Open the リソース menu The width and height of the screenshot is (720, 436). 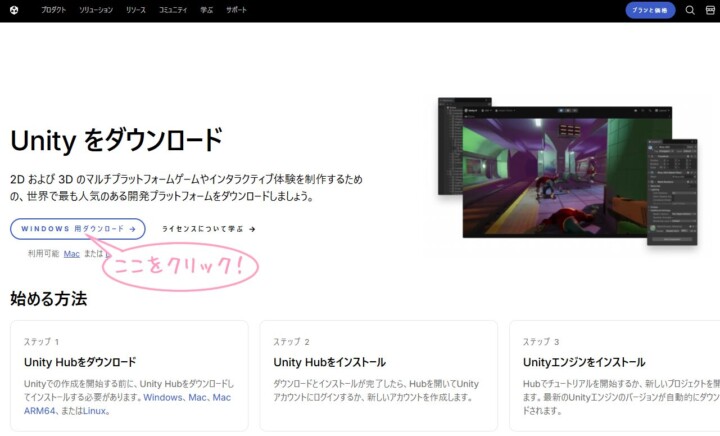(135, 10)
